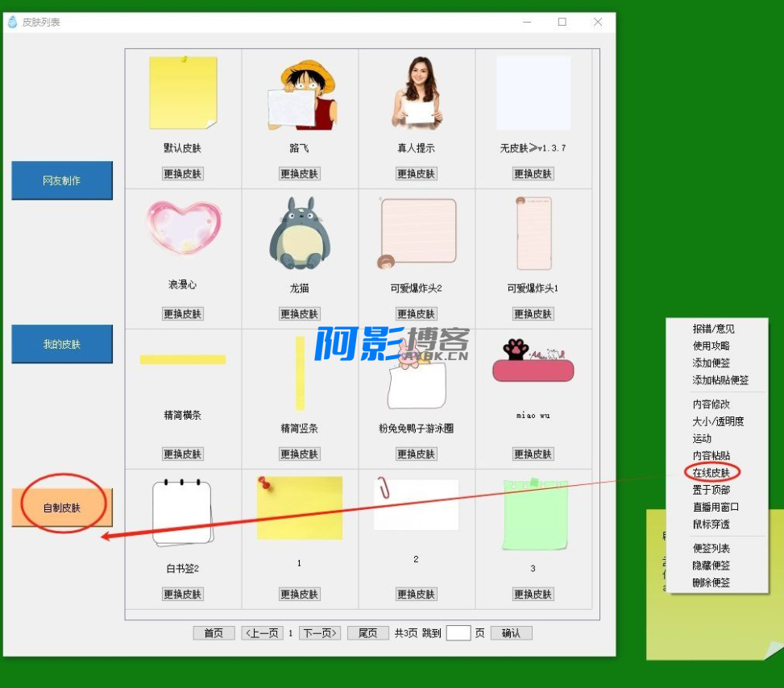Pick the paperclip white note skin image

coord(416,504)
